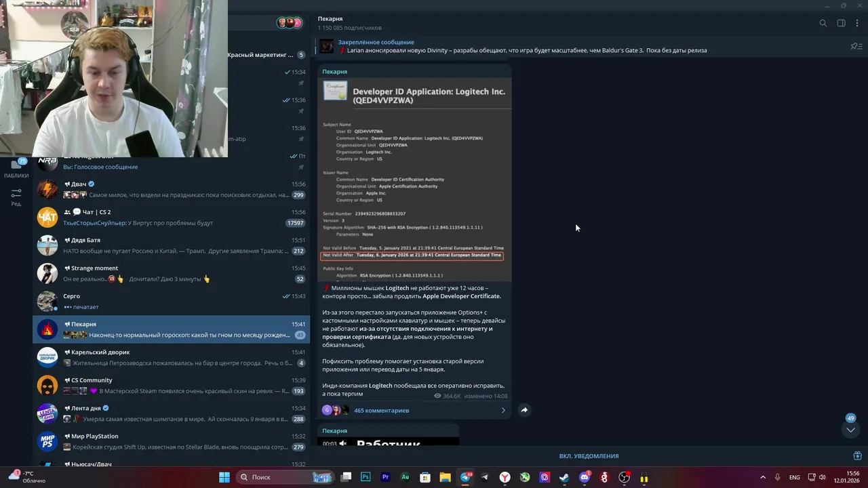Open Discord from taskbar
The image size is (868, 488).
tap(585, 477)
